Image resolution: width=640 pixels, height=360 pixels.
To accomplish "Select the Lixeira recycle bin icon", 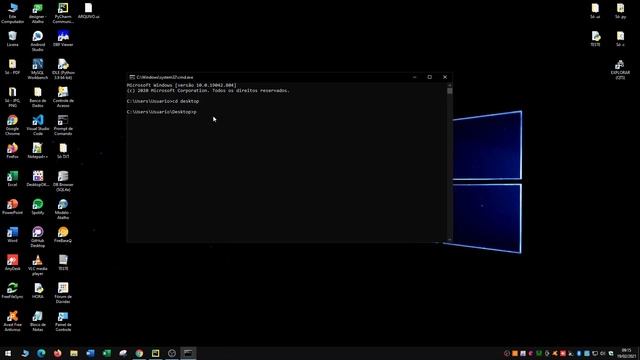I will tap(12, 39).
